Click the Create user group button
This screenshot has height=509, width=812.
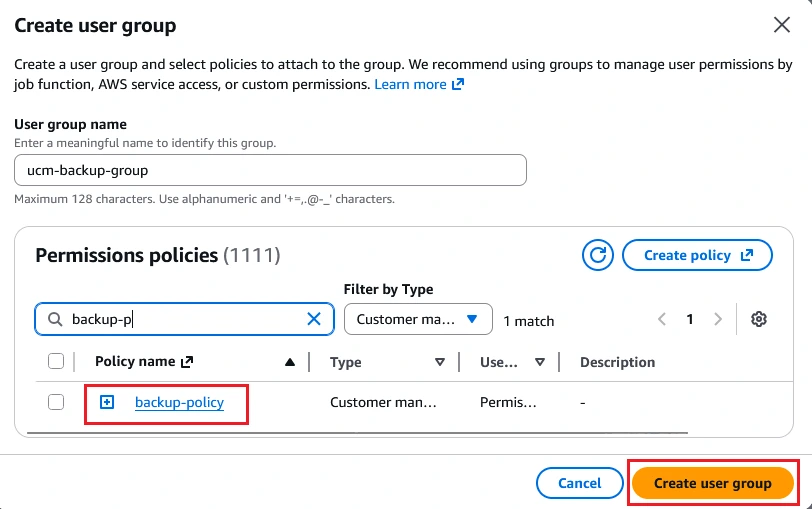pyautogui.click(x=713, y=483)
